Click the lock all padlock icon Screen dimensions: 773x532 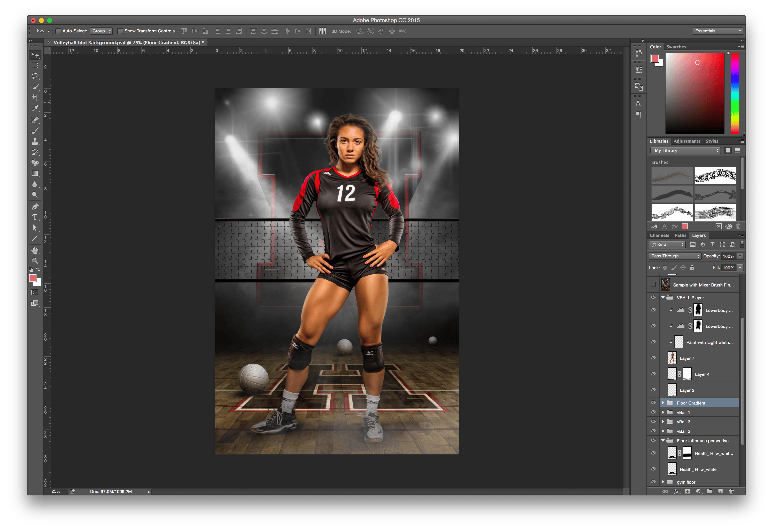pos(692,268)
